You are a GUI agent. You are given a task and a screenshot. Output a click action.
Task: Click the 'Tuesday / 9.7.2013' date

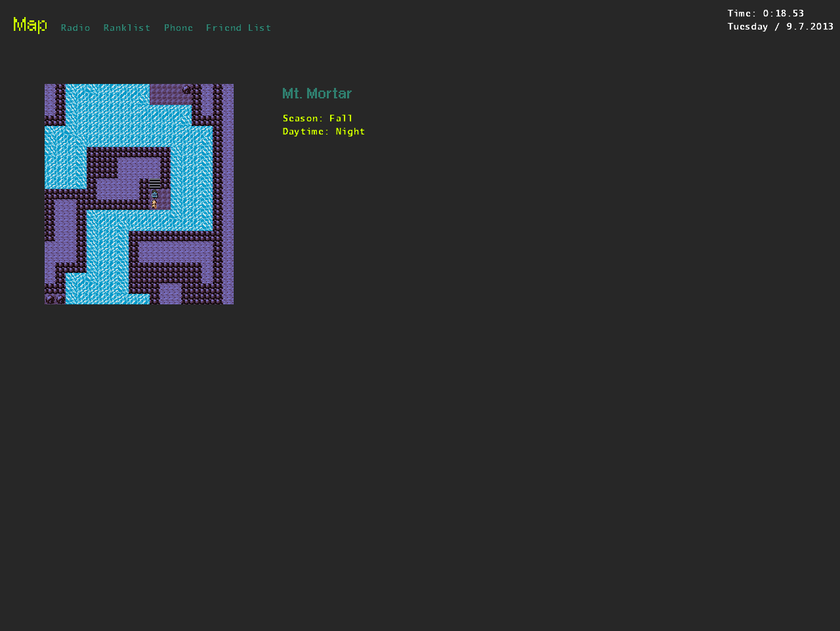click(780, 26)
